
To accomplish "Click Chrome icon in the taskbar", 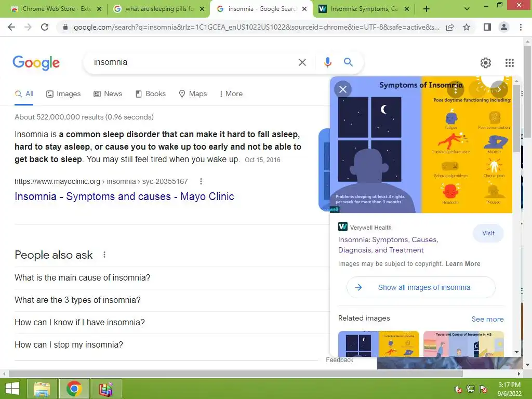I will [x=74, y=389].
